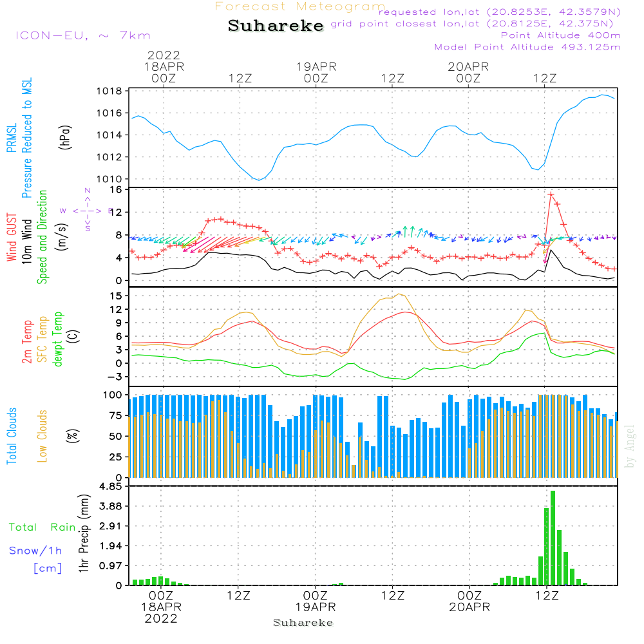Click the Forecast Meteogram heading

[300, 6]
